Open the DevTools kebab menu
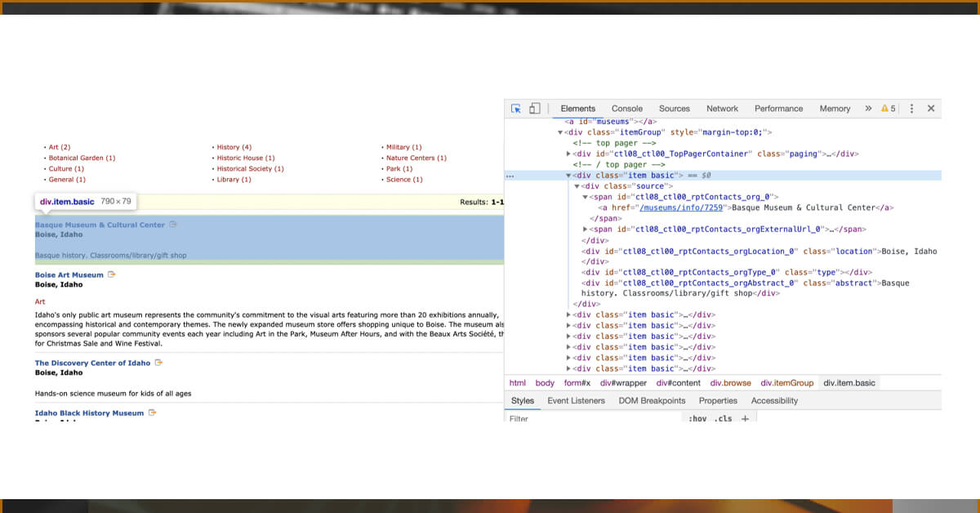 point(911,109)
